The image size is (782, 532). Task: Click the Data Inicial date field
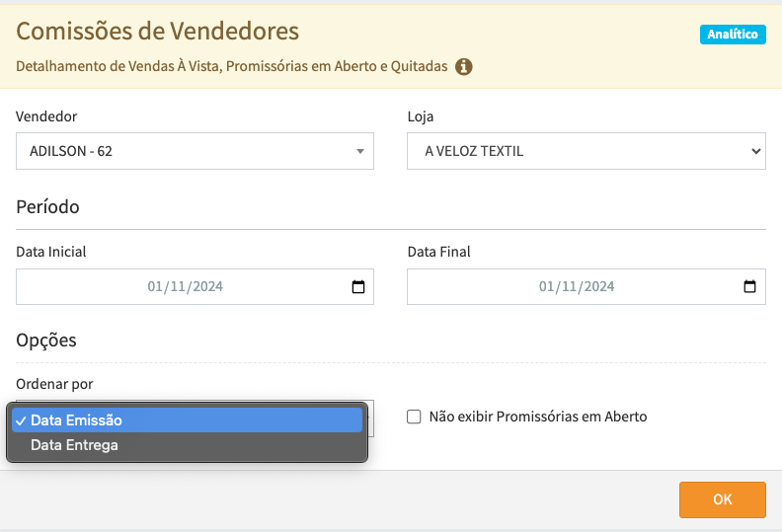[x=185, y=287]
